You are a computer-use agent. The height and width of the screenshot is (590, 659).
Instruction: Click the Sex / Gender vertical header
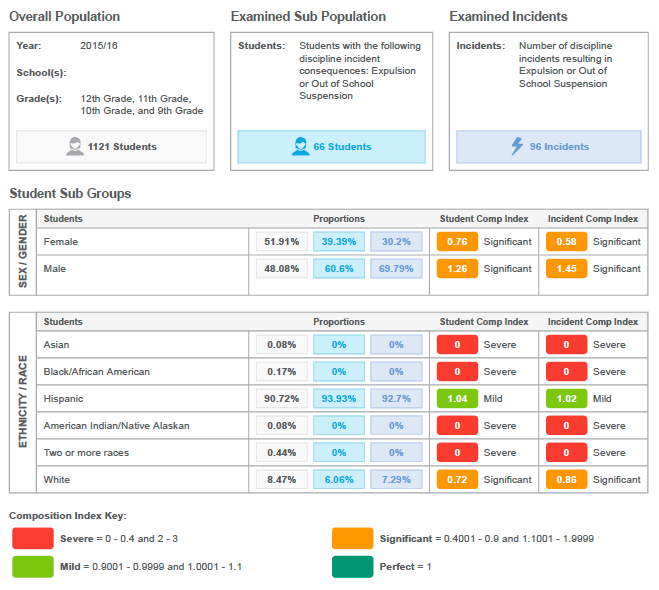22,252
